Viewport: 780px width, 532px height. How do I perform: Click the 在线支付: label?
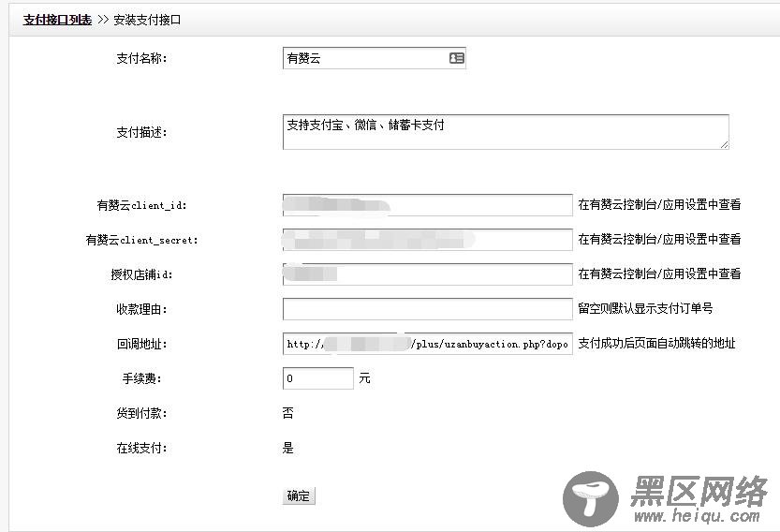coord(141,448)
